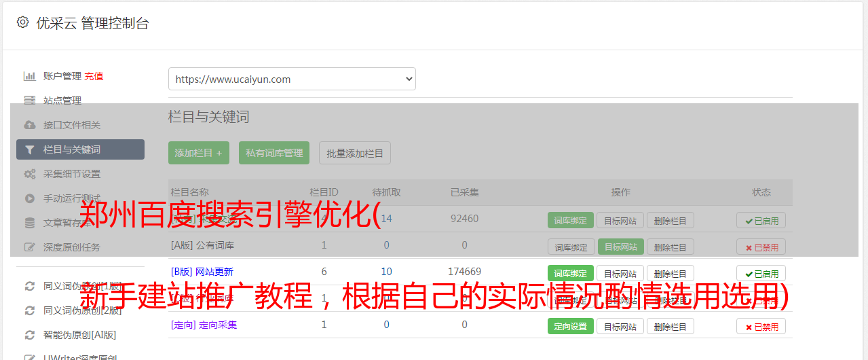Toggle 已启用 status in the 92460 row

[x=761, y=220]
